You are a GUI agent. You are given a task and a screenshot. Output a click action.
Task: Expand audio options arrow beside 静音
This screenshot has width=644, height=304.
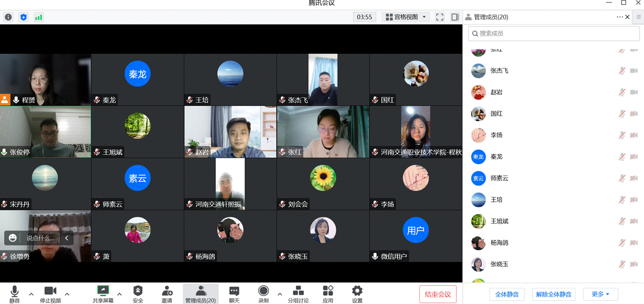point(31,294)
